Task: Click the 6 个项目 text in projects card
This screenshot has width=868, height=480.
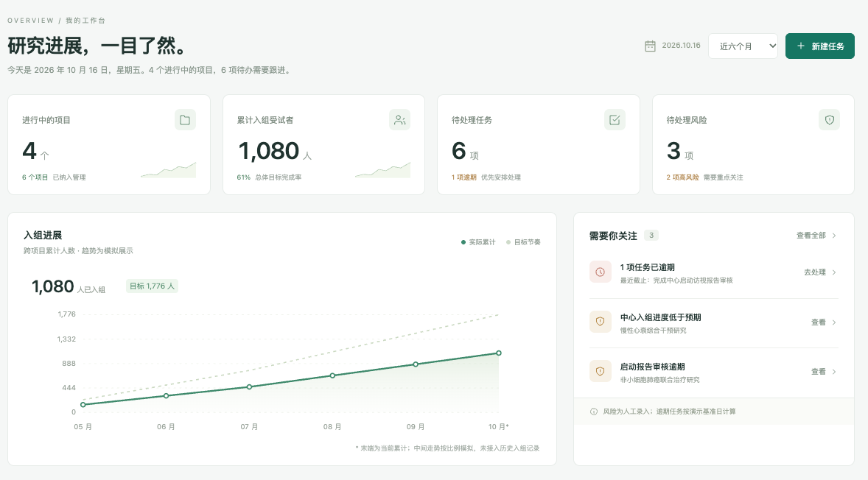Action: pos(35,177)
